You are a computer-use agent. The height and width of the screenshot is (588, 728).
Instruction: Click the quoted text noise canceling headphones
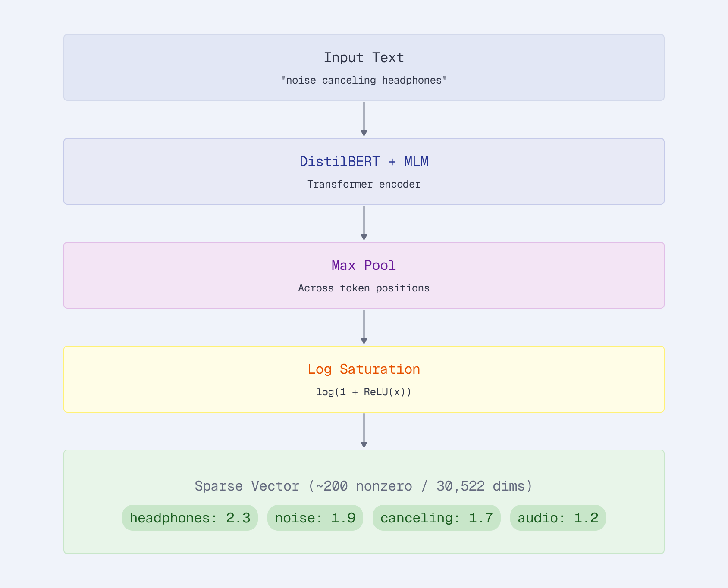(364, 80)
